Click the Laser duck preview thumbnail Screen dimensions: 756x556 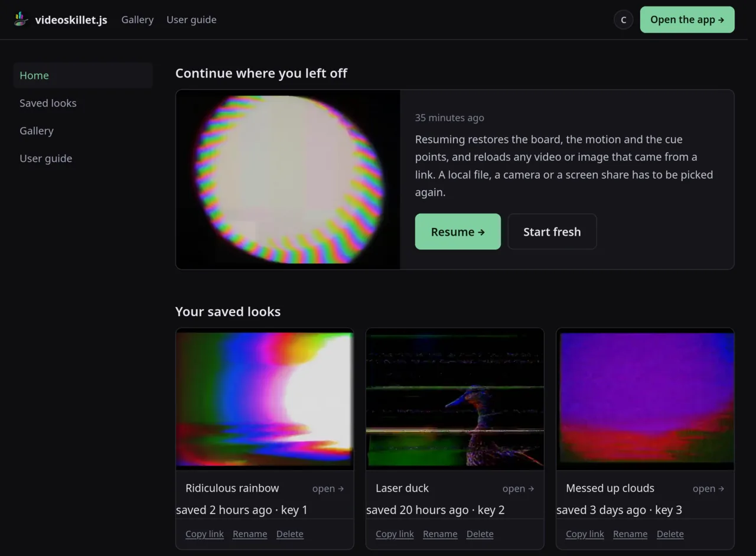coord(455,399)
